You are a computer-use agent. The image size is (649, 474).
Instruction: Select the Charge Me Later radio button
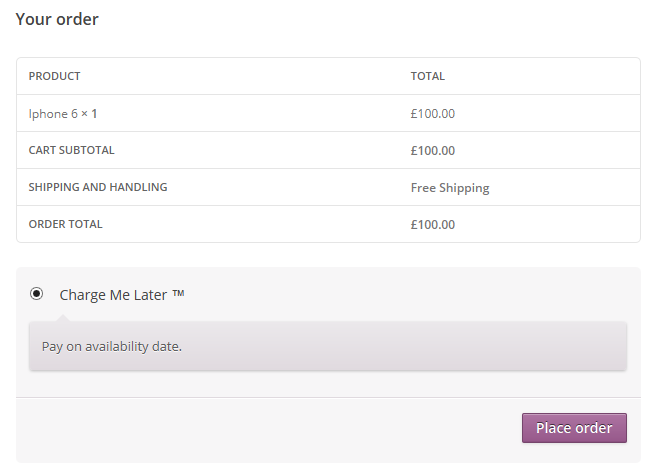pyautogui.click(x=37, y=294)
